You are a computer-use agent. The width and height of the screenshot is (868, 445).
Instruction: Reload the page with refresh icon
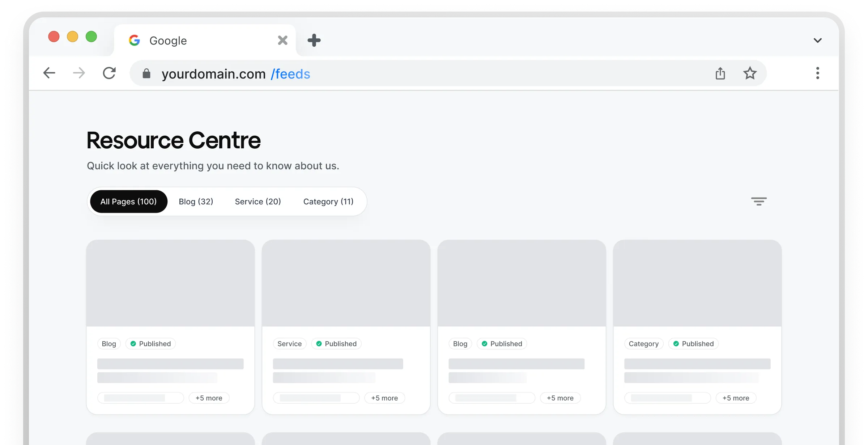pos(109,73)
